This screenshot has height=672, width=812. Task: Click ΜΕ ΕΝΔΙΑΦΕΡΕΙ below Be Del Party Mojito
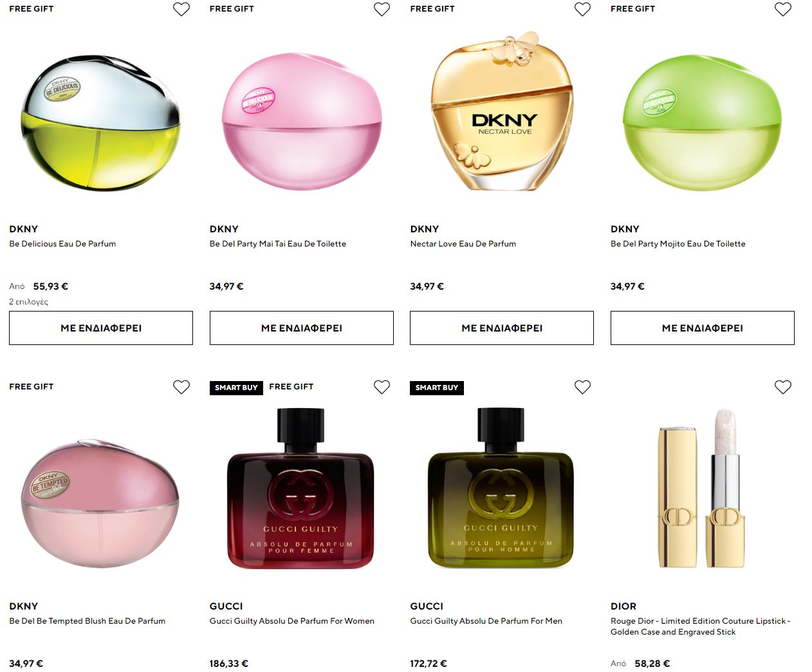(x=703, y=328)
